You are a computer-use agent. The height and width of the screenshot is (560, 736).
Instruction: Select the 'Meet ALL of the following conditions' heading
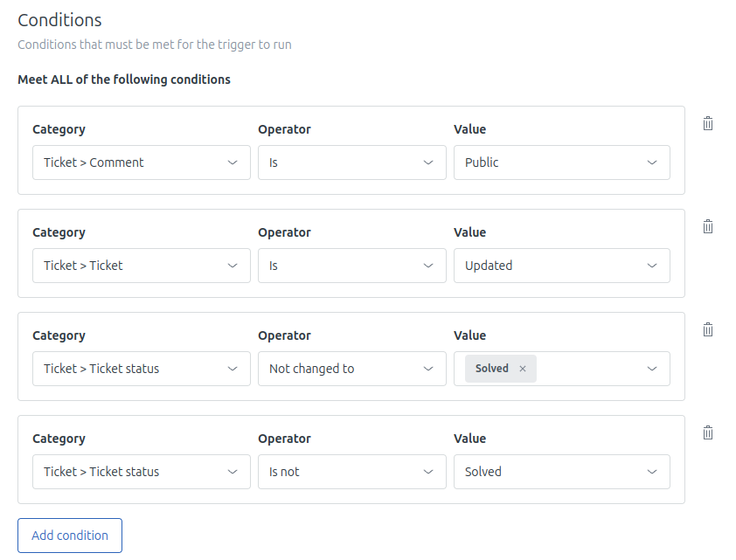point(123,79)
